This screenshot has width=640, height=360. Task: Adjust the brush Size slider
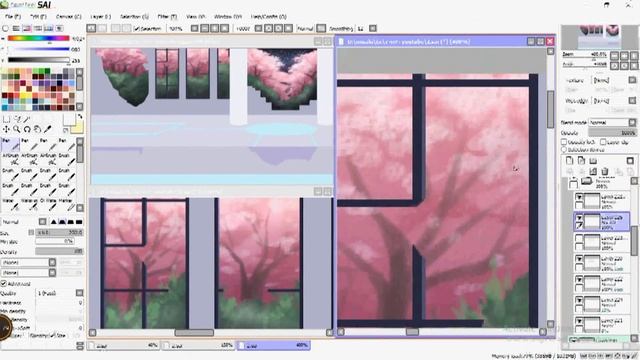[x=59, y=232]
